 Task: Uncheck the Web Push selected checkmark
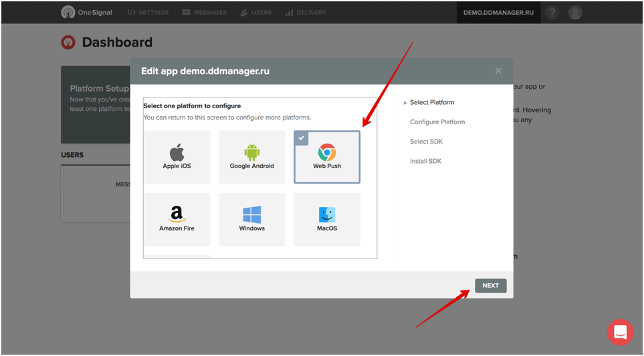point(301,138)
